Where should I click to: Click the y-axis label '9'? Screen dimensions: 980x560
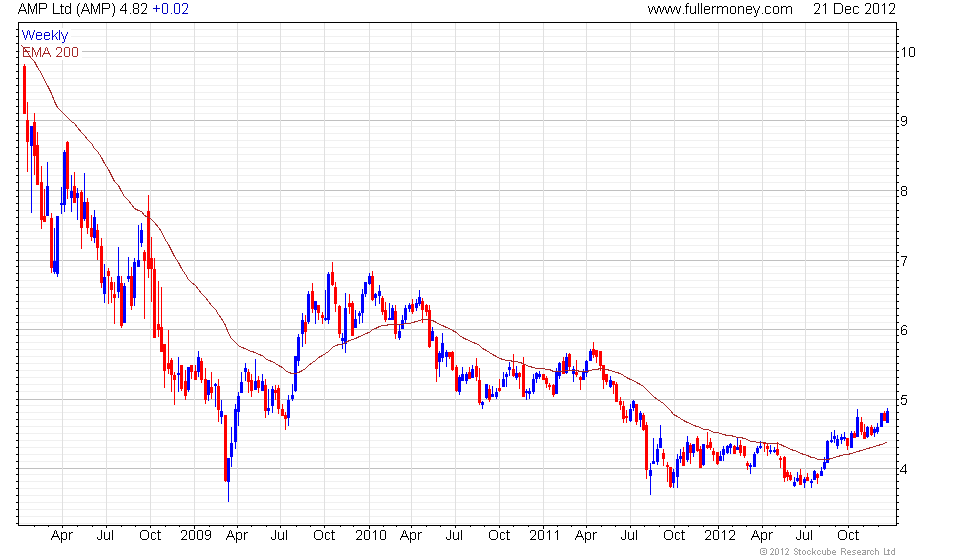tap(904, 121)
